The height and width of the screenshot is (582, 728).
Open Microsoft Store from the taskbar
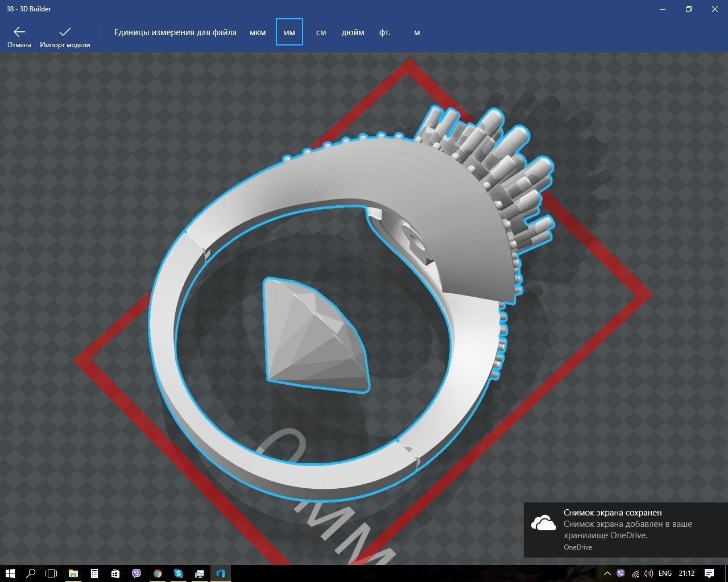[115, 573]
